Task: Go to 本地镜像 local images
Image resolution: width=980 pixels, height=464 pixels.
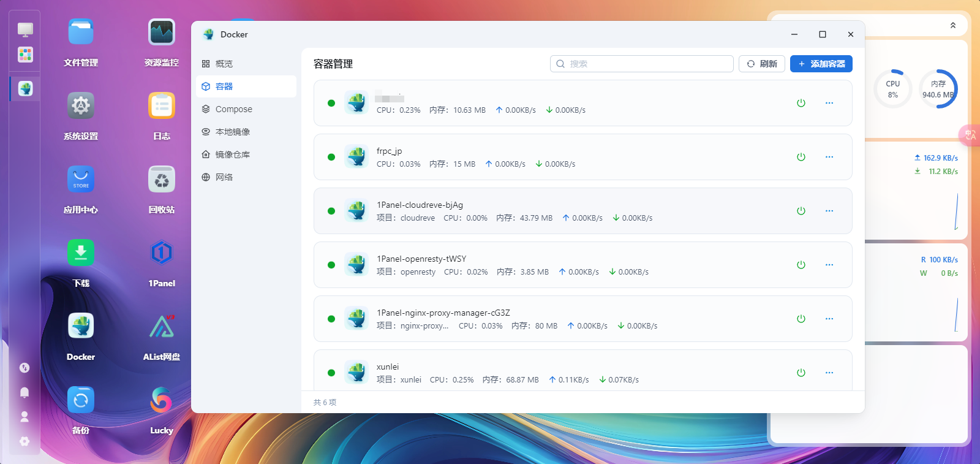Action: (x=232, y=132)
